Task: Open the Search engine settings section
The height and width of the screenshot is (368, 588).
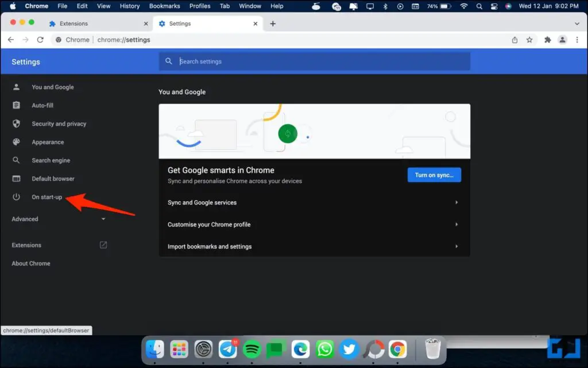Action: [51, 160]
